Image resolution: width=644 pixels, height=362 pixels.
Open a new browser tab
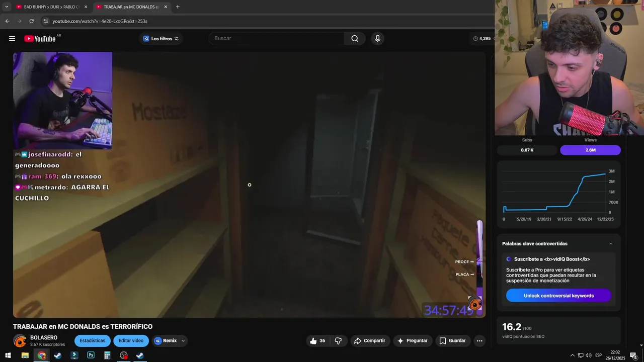coord(178,7)
